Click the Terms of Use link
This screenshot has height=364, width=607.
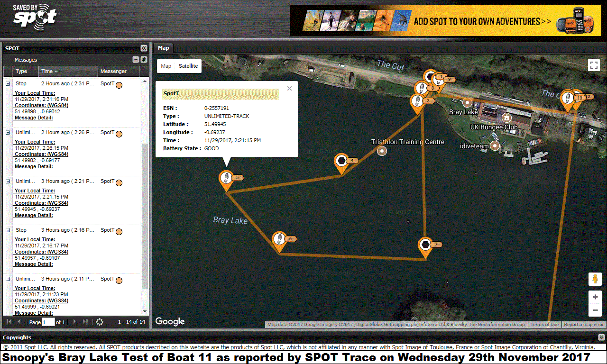click(544, 325)
